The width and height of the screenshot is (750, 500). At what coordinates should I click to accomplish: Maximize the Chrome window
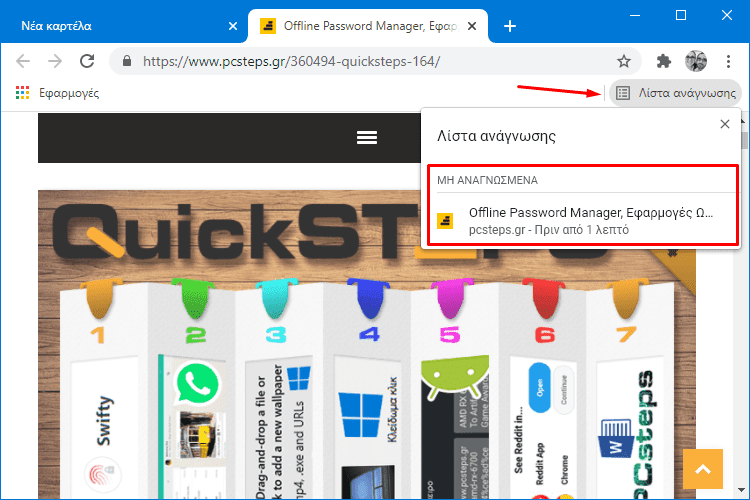click(x=681, y=15)
